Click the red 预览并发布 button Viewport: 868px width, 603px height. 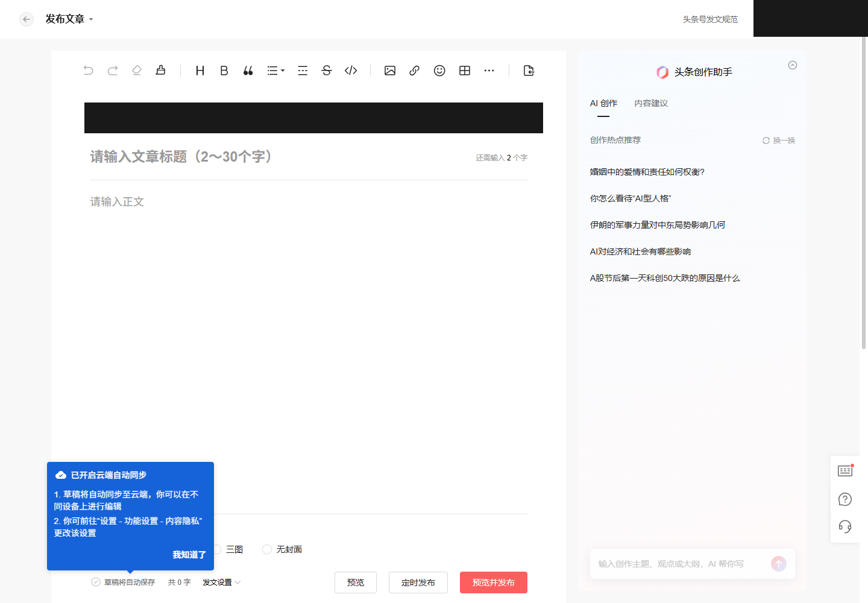494,582
